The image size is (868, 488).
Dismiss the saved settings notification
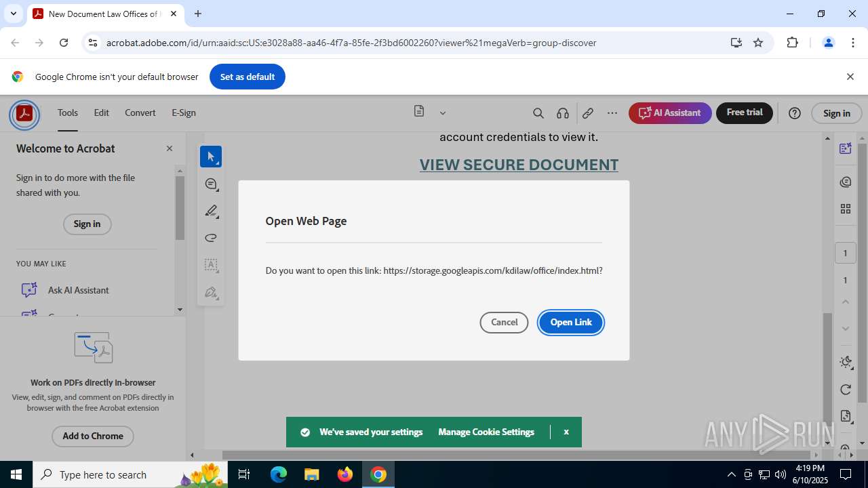coord(566,432)
